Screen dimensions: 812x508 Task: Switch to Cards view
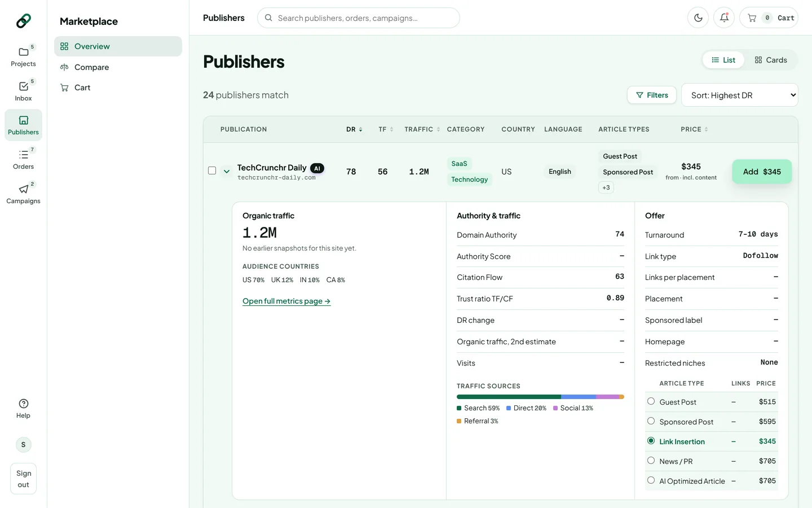tap(771, 60)
